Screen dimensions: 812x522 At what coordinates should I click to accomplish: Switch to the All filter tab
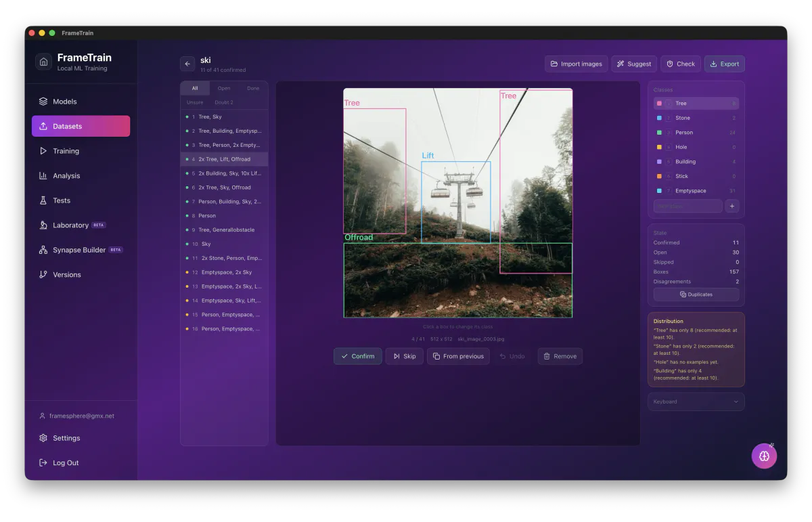point(195,89)
